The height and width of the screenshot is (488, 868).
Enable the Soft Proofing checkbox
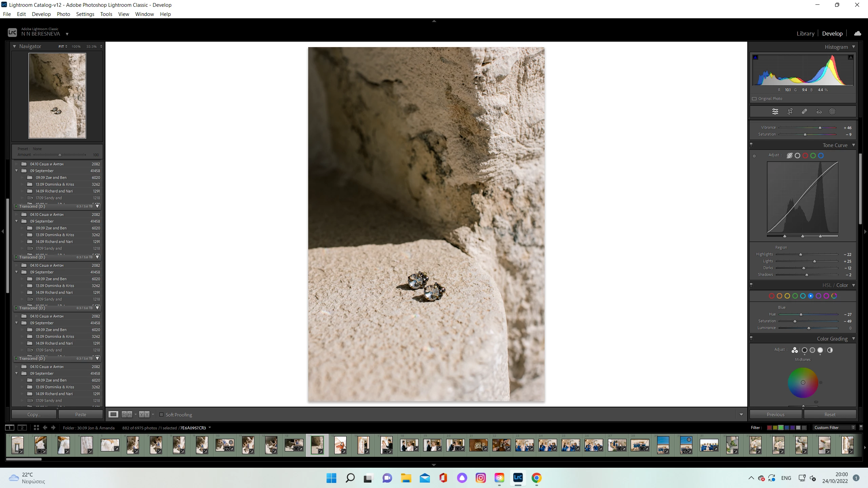[x=161, y=414]
